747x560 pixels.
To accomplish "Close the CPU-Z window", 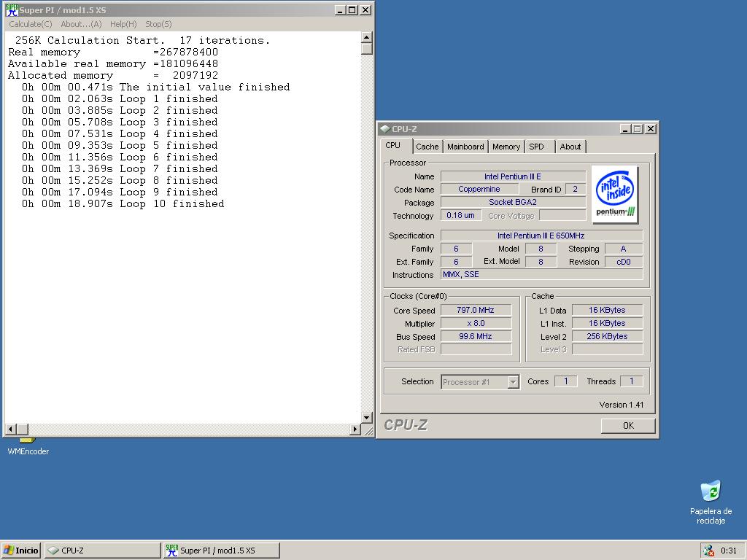I will click(650, 128).
